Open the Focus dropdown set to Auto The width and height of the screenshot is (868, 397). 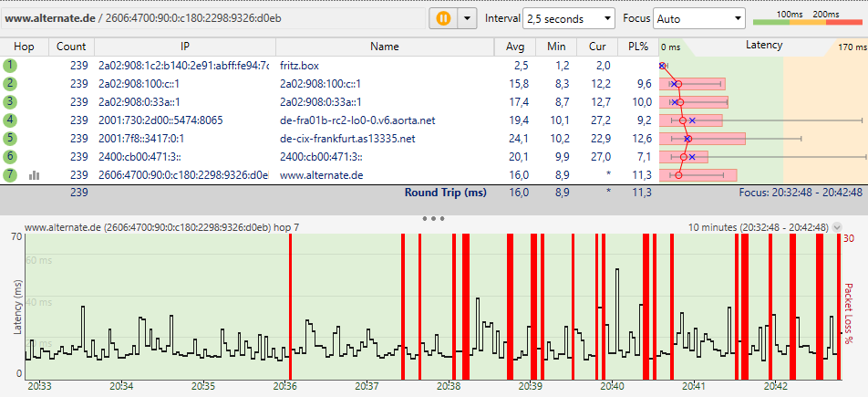(x=699, y=18)
